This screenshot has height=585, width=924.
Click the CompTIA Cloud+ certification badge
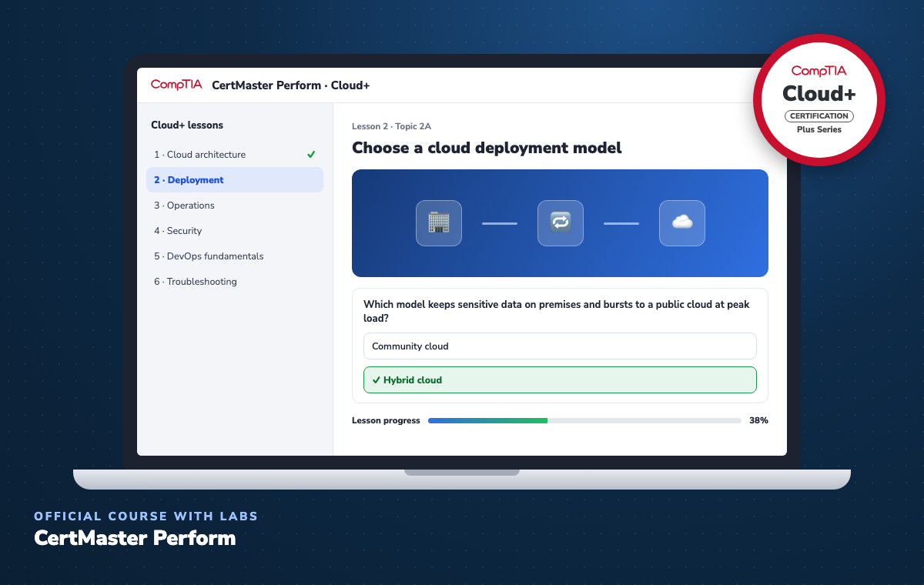point(819,100)
